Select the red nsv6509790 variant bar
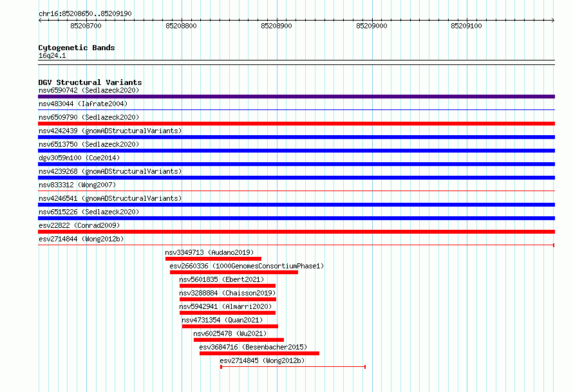This screenshot has height=392, width=573. pyautogui.click(x=296, y=124)
